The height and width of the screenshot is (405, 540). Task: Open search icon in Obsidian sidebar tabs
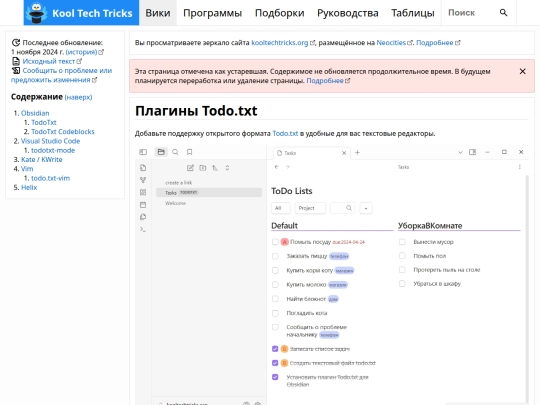[x=175, y=152]
